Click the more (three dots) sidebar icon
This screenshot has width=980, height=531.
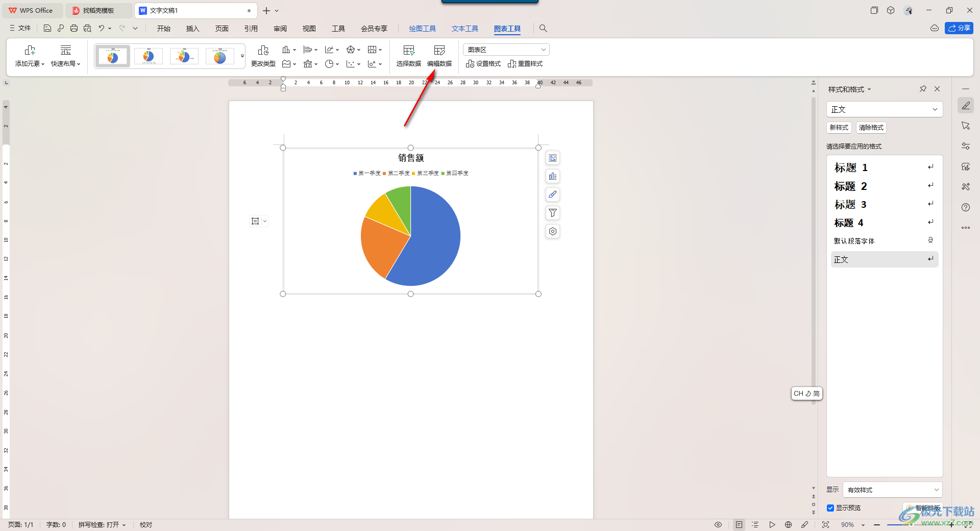pyautogui.click(x=966, y=228)
